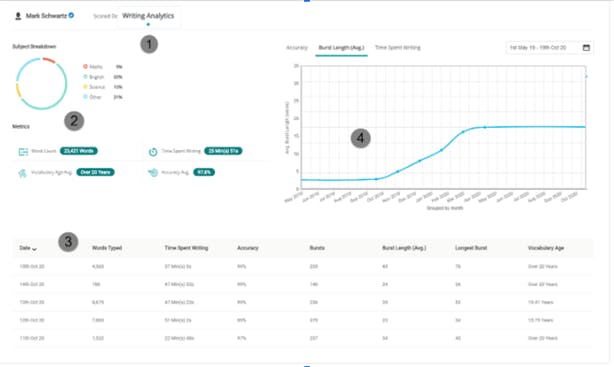The width and height of the screenshot is (614, 367).
Task: Switch to the Accuracy chart tab
Action: [x=297, y=48]
